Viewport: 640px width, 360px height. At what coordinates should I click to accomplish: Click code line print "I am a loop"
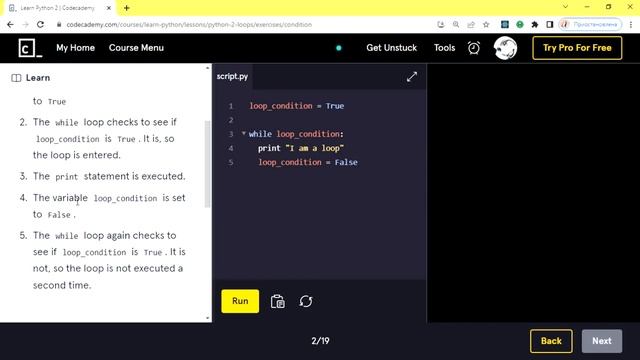pyautogui.click(x=301, y=148)
